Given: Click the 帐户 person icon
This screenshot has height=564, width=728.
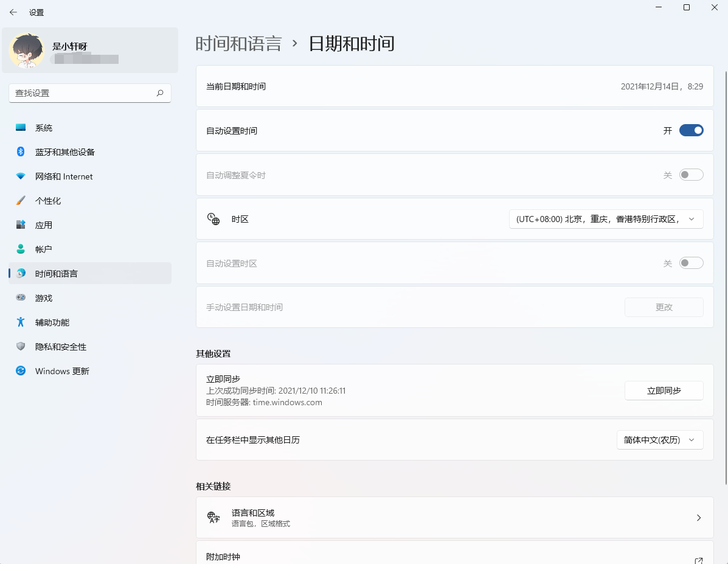Looking at the screenshot, I should point(21,249).
